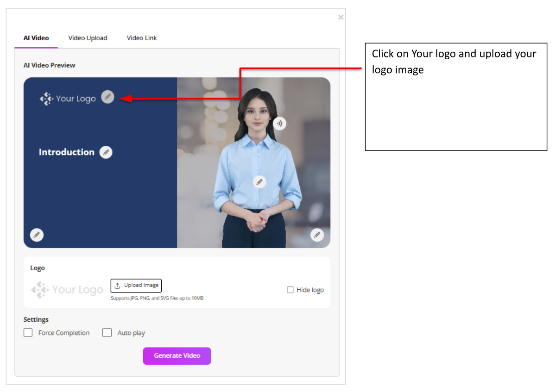Tick the Hide logo checkbox
The width and height of the screenshot is (555, 392).
290,290
